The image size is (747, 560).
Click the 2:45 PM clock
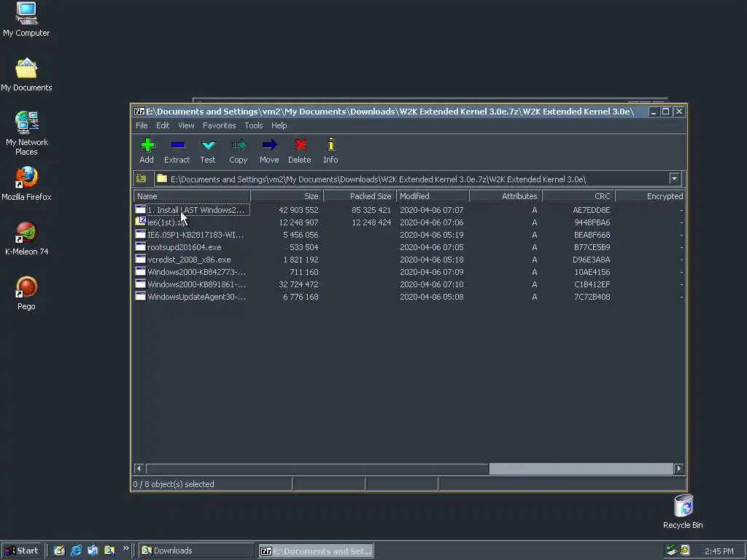coord(719,551)
